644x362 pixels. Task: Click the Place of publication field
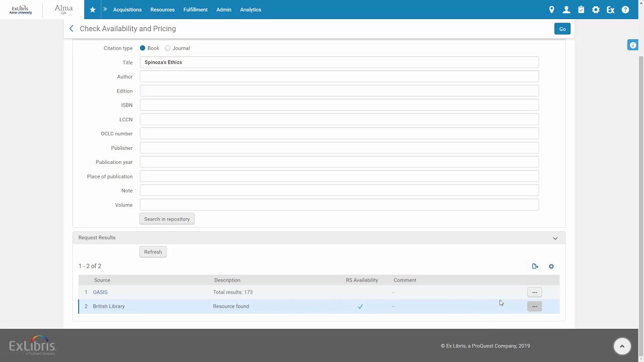pos(339,176)
